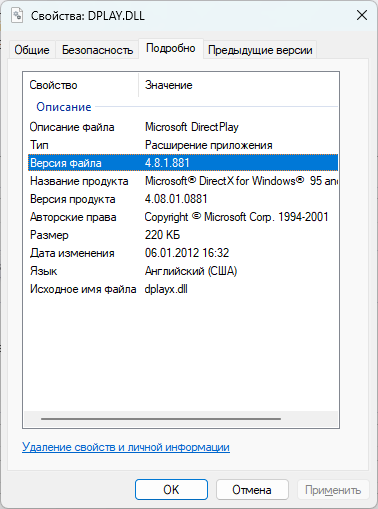Viewport: 378px width, 509px height.
Task: Click the Отмена button
Action: tap(252, 490)
